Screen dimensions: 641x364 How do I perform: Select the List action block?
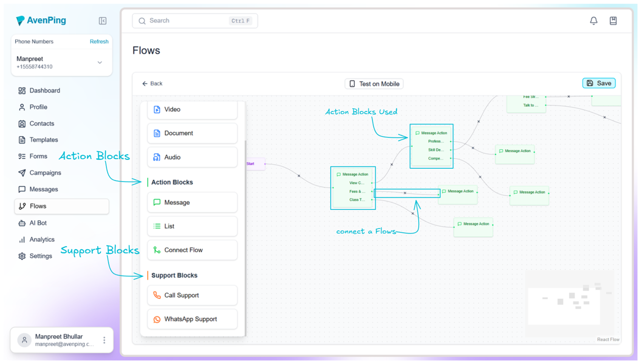192,226
